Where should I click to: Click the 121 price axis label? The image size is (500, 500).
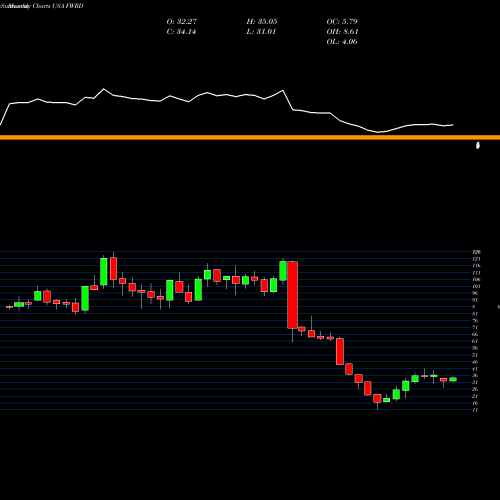tap(476, 259)
